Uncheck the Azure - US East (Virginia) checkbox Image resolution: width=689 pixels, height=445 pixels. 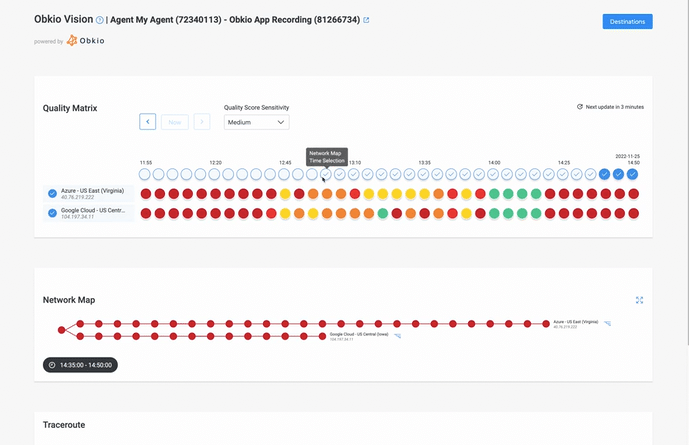click(52, 193)
